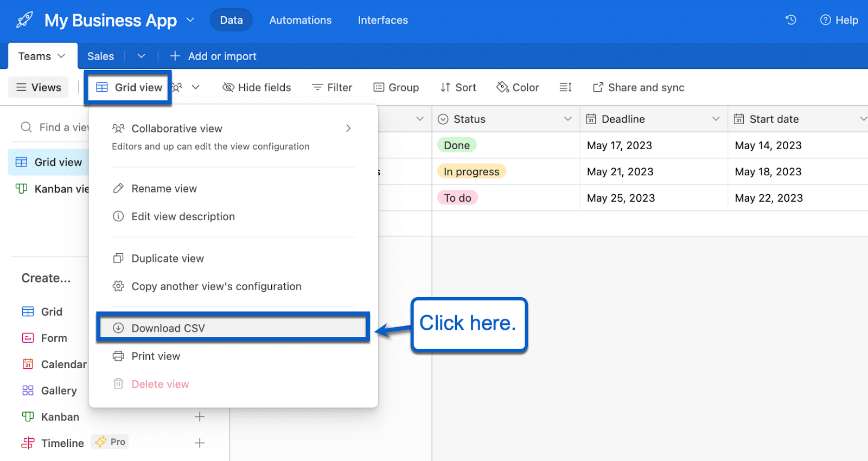
Task: Open the base history clock icon
Action: [791, 20]
